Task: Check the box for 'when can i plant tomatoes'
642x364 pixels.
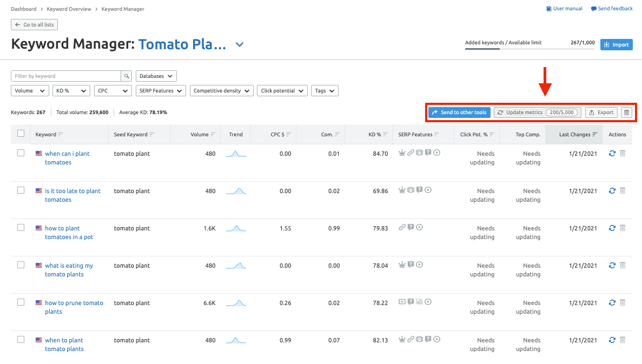Action: (21, 153)
